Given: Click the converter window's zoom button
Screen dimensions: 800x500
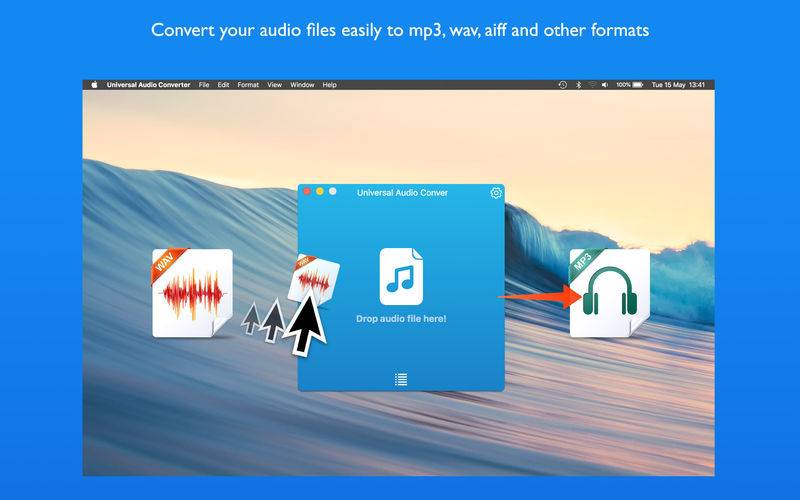Looking at the screenshot, I should point(333,191).
